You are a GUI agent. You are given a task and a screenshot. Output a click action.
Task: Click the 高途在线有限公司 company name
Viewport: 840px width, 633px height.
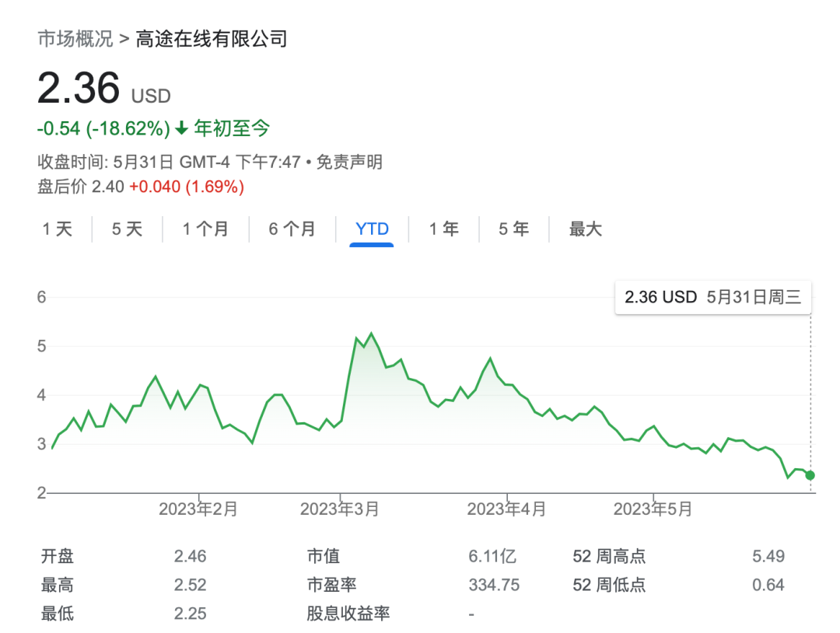click(x=212, y=39)
